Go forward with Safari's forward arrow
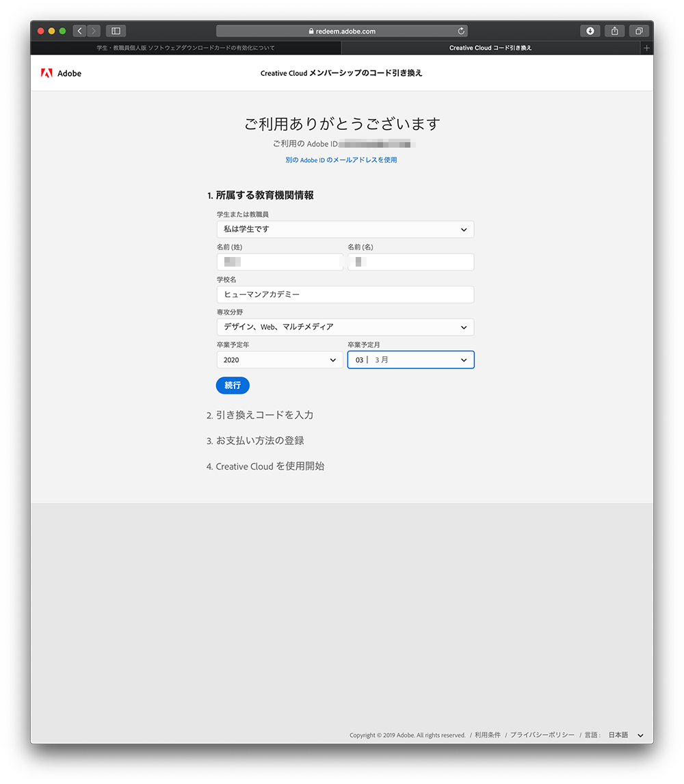The image size is (684, 784). click(94, 31)
